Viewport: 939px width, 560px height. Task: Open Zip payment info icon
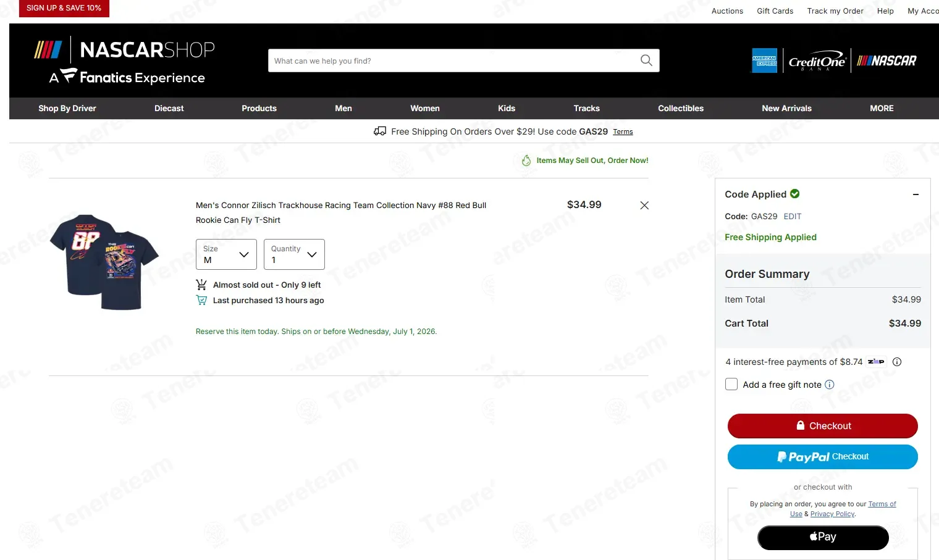point(897,362)
